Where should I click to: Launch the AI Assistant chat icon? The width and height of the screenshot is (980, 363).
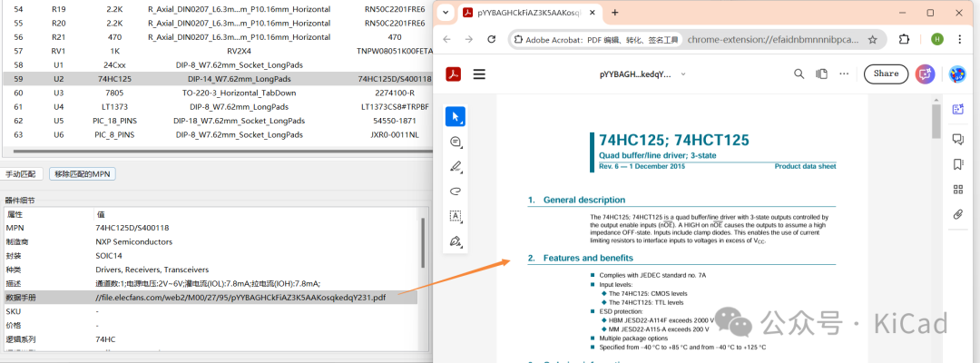click(x=925, y=74)
